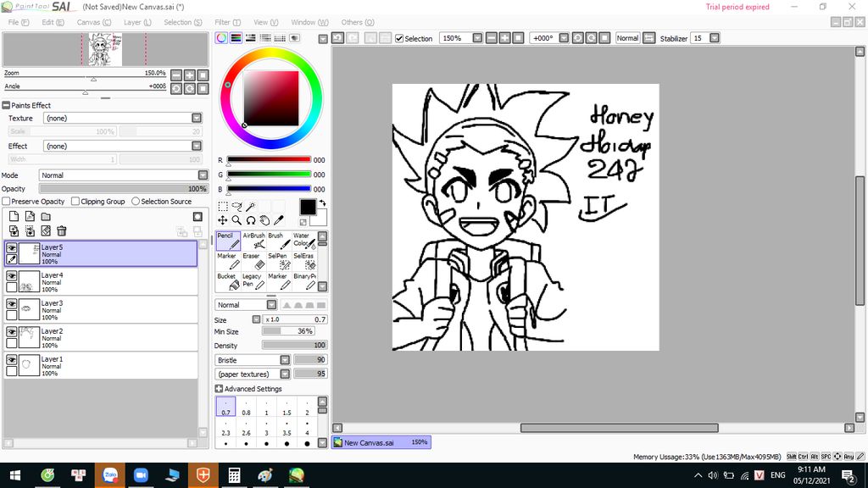868x488 pixels.
Task: Delete the selected layer with trash icon
Action: coord(61,230)
